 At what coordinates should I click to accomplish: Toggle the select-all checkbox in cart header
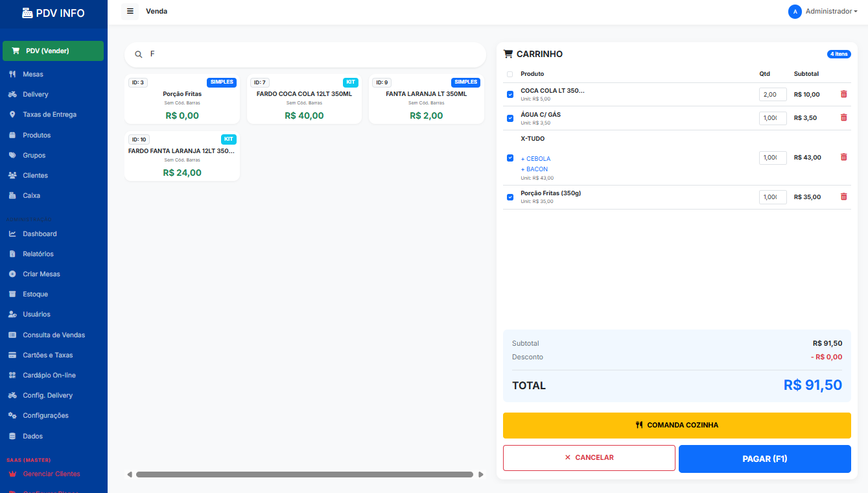[x=510, y=74]
